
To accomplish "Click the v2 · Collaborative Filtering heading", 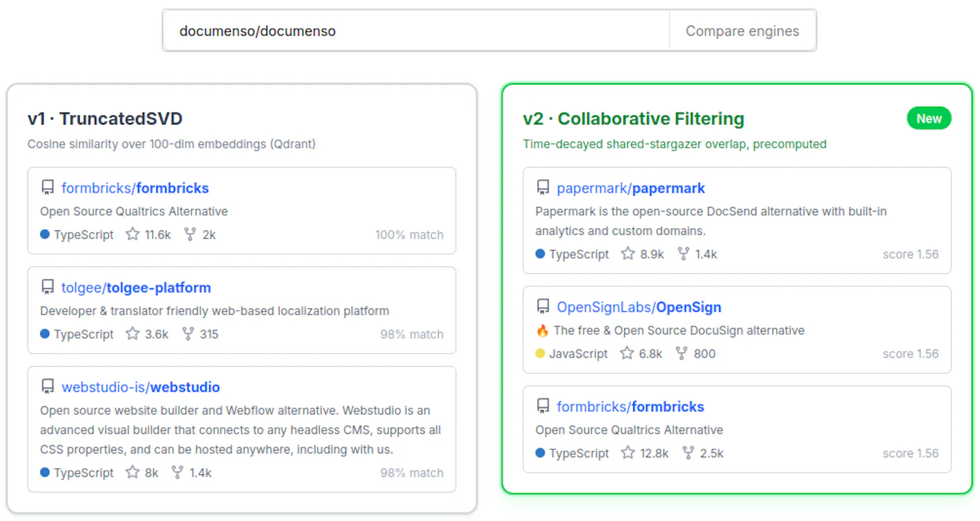I will [633, 118].
